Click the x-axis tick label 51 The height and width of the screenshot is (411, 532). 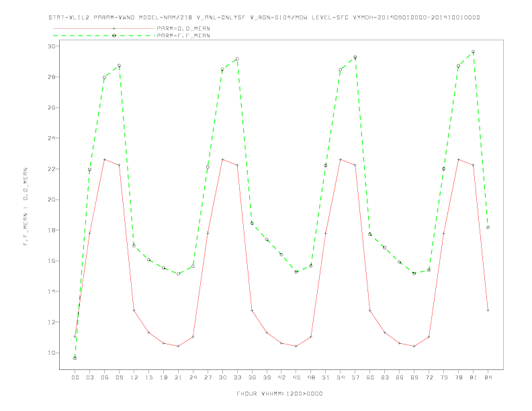(x=326, y=377)
